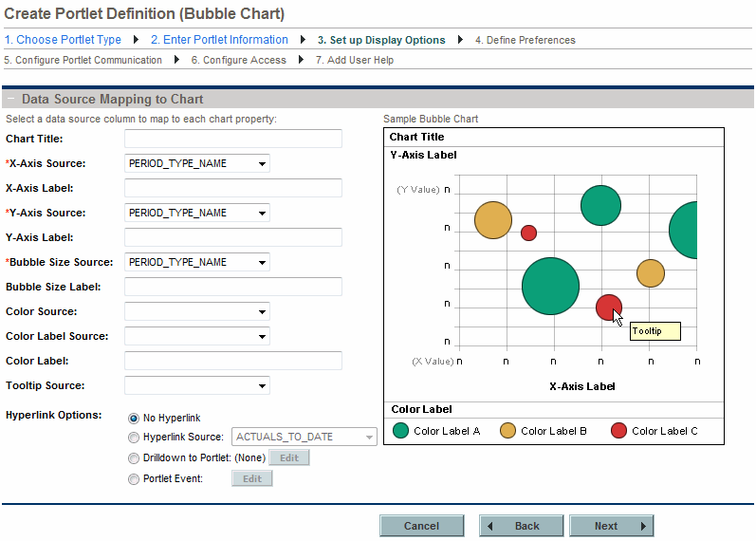The height and width of the screenshot is (541, 756).
Task: Collapse the Data Source Mapping to Chart section
Action: 10,99
